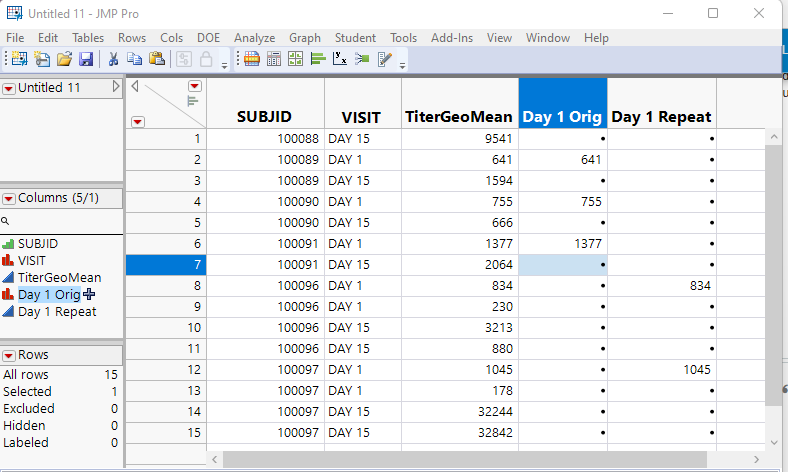
Task: Open the DOE menu
Action: point(209,38)
